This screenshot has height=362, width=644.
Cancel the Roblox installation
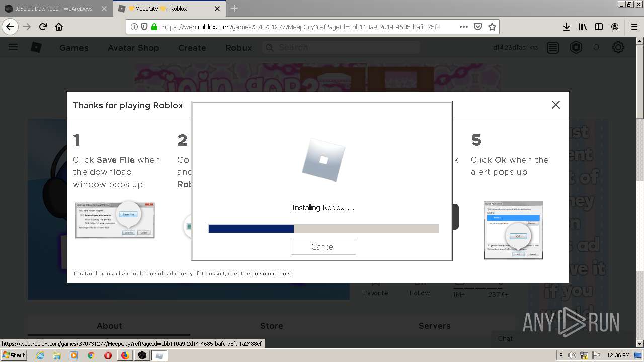click(323, 246)
